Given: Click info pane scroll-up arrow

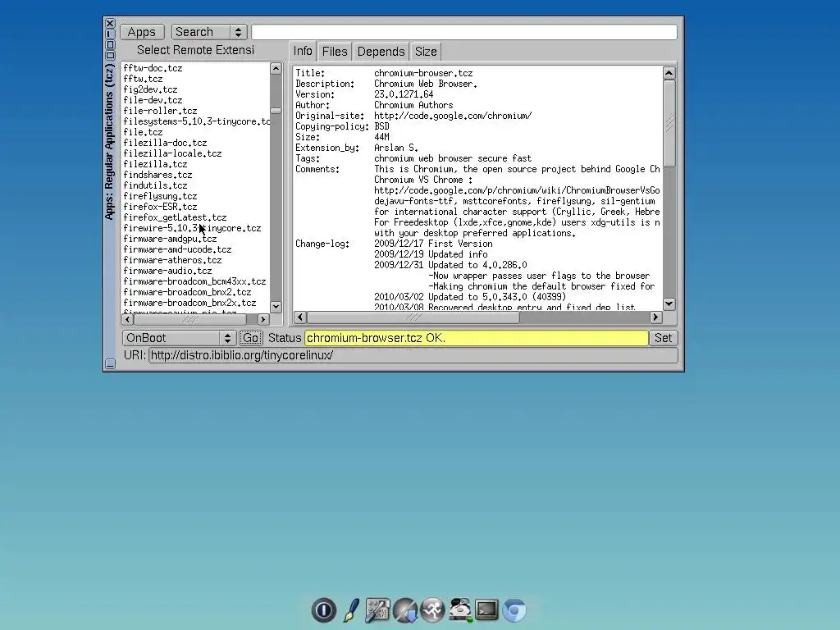Looking at the screenshot, I should tap(669, 73).
